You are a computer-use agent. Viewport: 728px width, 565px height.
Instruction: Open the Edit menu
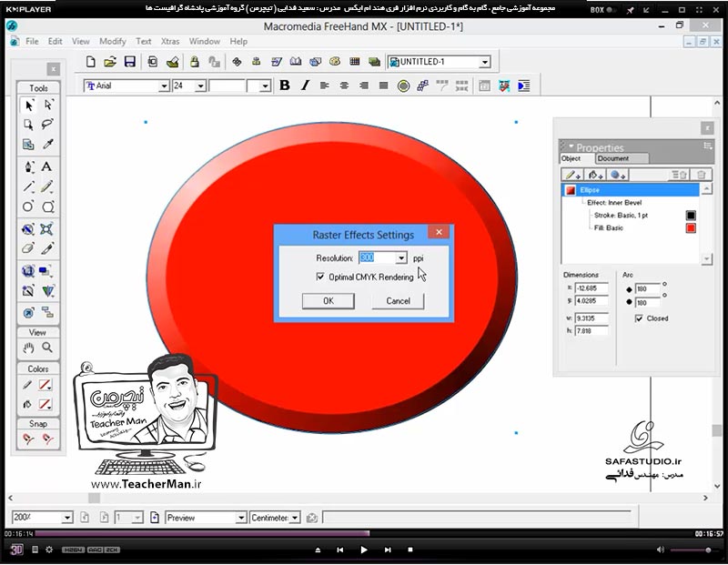point(55,41)
